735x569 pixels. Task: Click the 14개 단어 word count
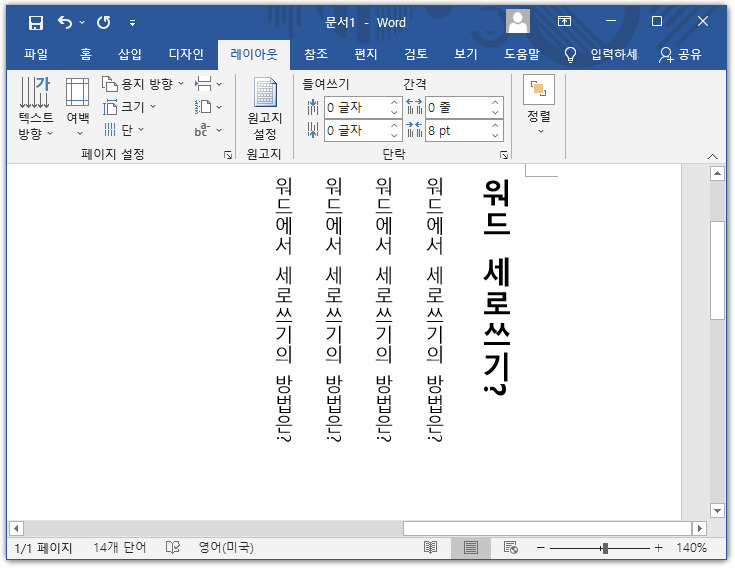pyautogui.click(x=120, y=548)
